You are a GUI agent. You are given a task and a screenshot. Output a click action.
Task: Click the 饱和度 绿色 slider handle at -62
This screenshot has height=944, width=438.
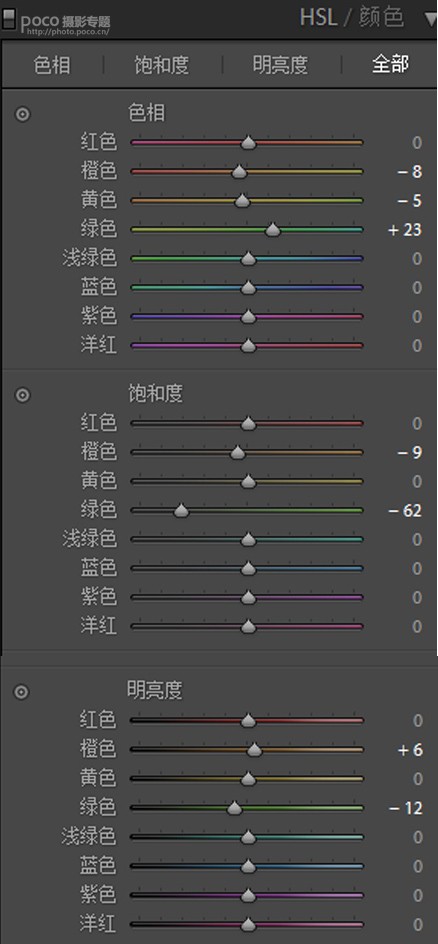click(x=181, y=511)
